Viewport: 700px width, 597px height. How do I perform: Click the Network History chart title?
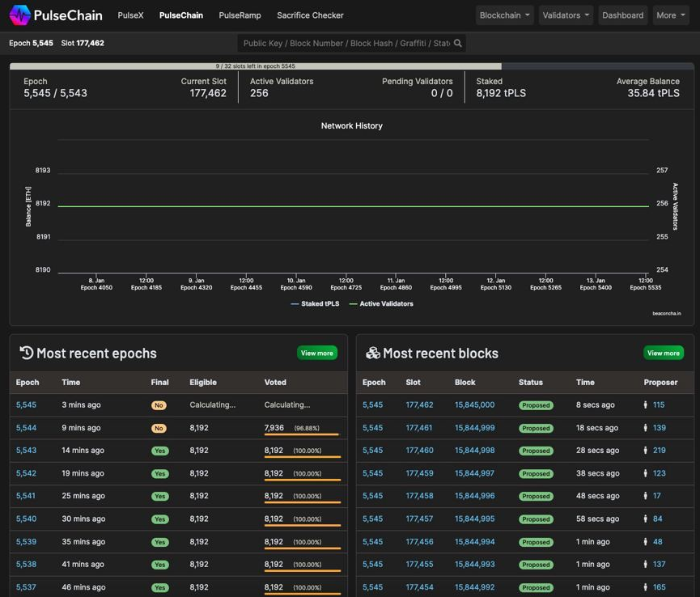click(352, 126)
